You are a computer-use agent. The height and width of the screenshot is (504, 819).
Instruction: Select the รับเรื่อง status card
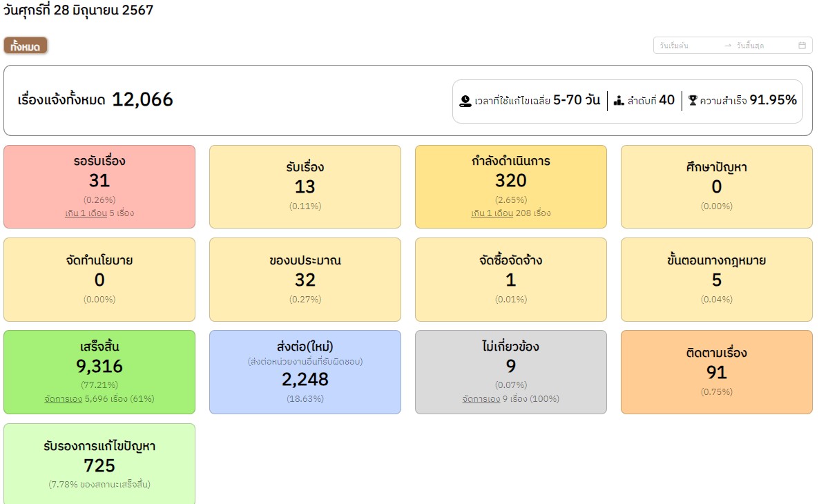[305, 185]
